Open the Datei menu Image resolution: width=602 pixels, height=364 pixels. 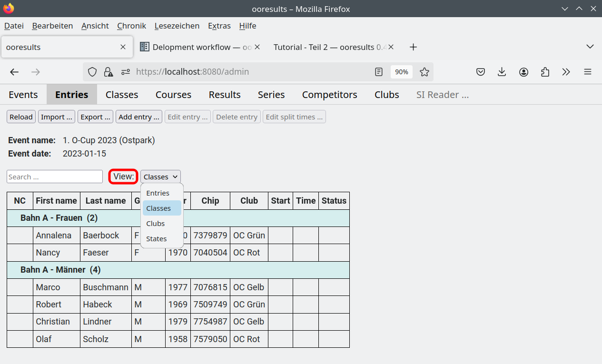pyautogui.click(x=14, y=26)
